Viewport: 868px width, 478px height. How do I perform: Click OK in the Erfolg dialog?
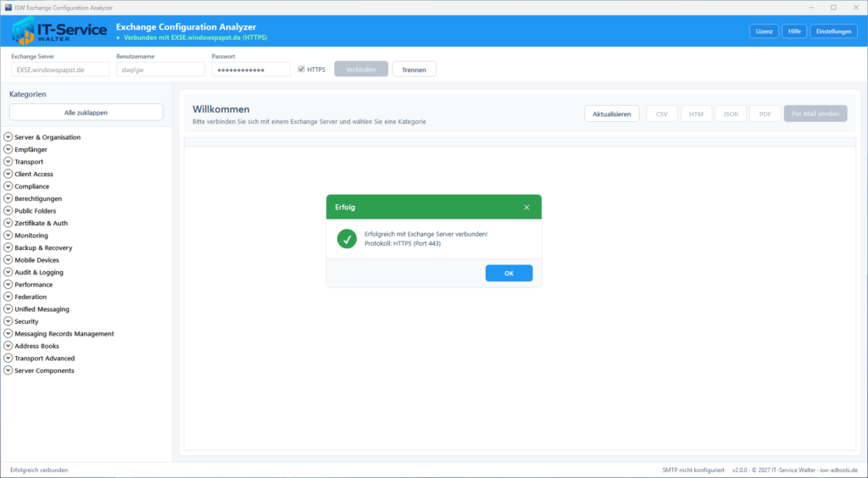509,273
